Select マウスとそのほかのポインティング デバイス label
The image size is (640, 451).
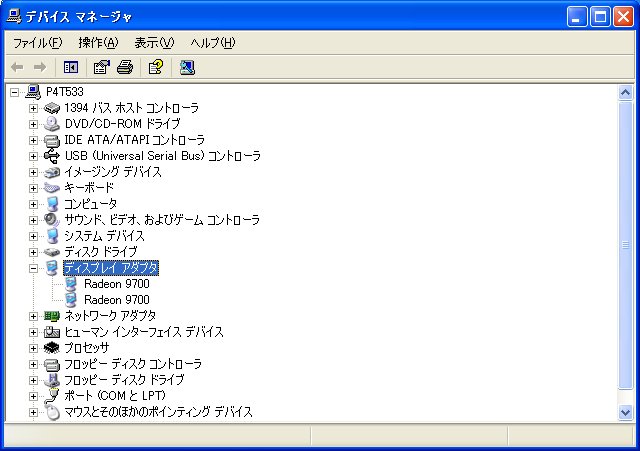(158, 412)
